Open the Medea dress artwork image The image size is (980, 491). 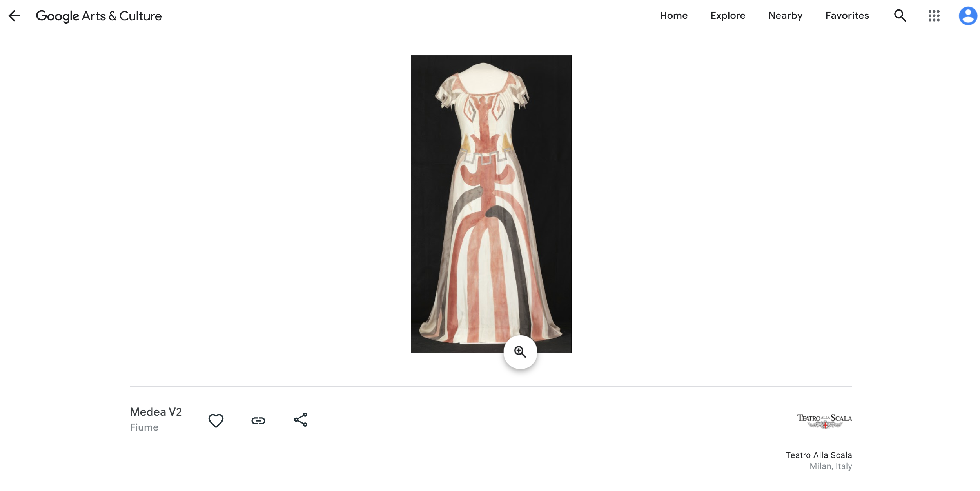[x=491, y=204]
